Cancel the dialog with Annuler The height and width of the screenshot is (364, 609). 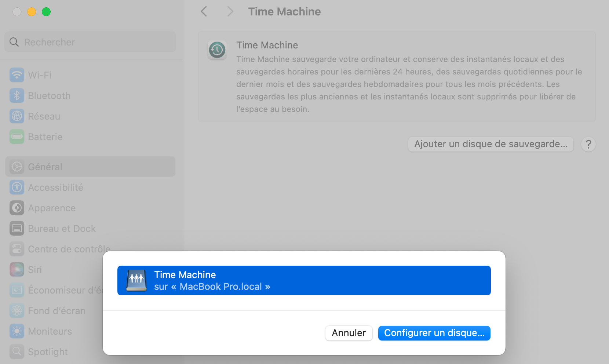349,333
